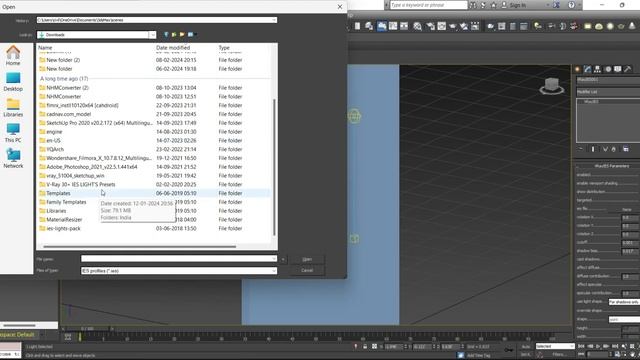Screen dimensions: 640x360
Task: Go back to last folder visited
Action: click(166, 35)
